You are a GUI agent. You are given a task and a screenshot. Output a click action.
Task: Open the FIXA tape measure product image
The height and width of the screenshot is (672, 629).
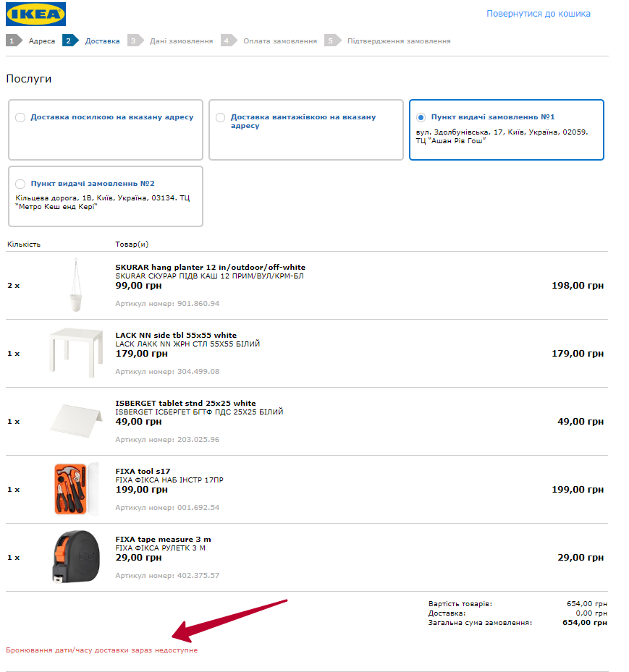[74, 556]
